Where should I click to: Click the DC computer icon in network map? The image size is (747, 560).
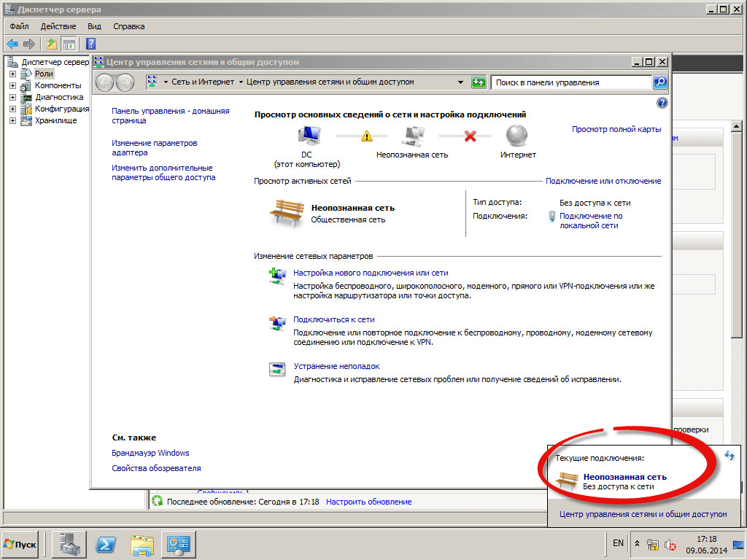tap(310, 136)
